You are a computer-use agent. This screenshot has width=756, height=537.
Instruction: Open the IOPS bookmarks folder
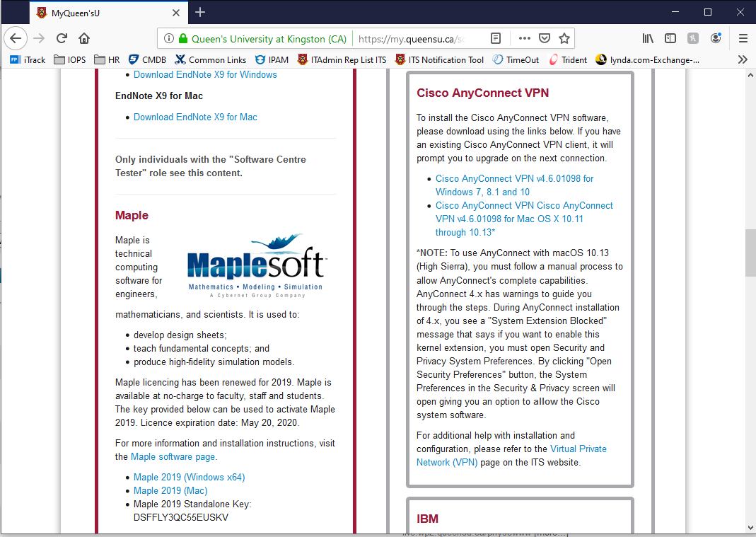point(70,60)
